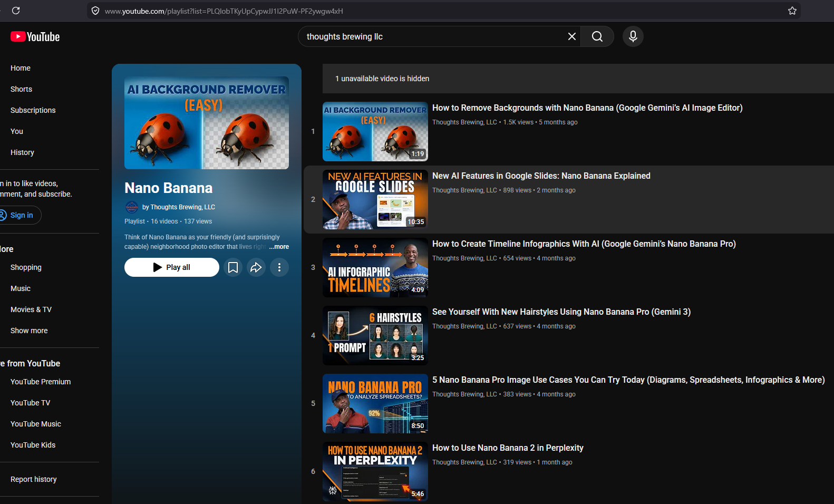Click 'by Thoughts Brewing, LLC' playlist owner link
The width and height of the screenshot is (834, 504).
click(179, 207)
